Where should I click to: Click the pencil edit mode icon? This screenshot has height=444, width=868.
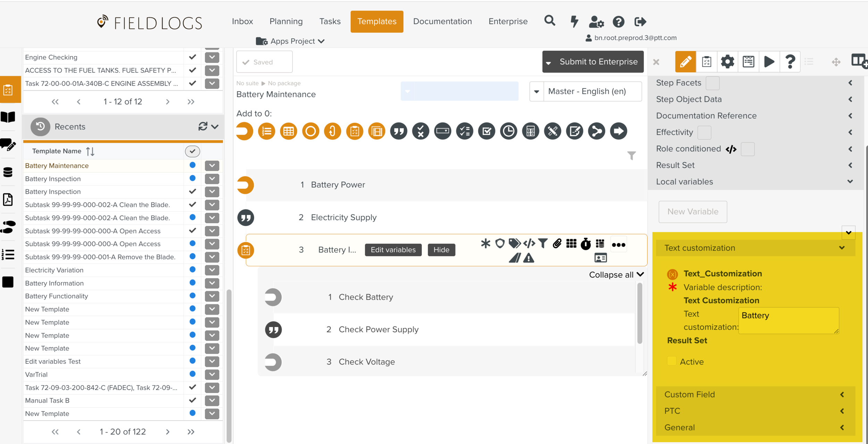coord(685,62)
